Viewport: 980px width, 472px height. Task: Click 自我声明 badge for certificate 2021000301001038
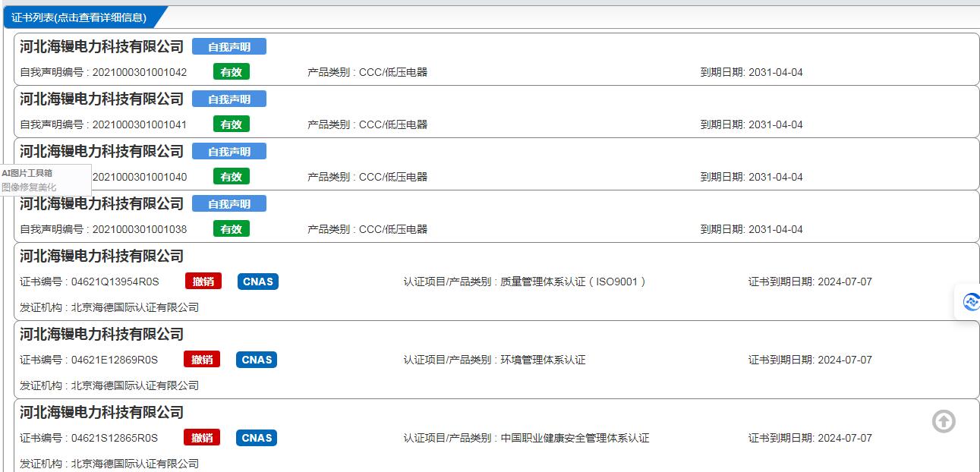(229, 204)
